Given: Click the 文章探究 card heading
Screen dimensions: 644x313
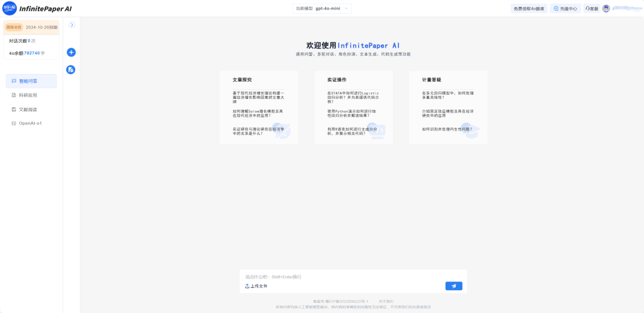Looking at the screenshot, I should [x=242, y=80].
